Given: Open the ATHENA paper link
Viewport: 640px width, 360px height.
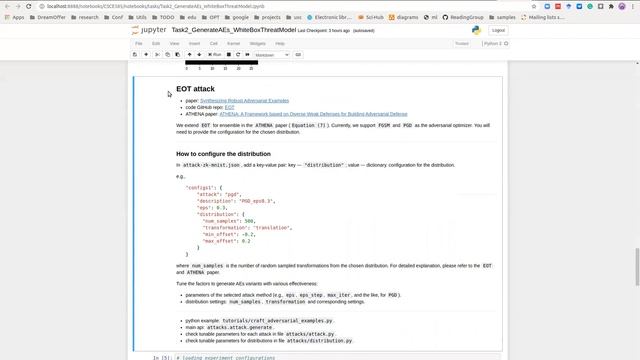Looking at the screenshot, I should click(x=313, y=114).
